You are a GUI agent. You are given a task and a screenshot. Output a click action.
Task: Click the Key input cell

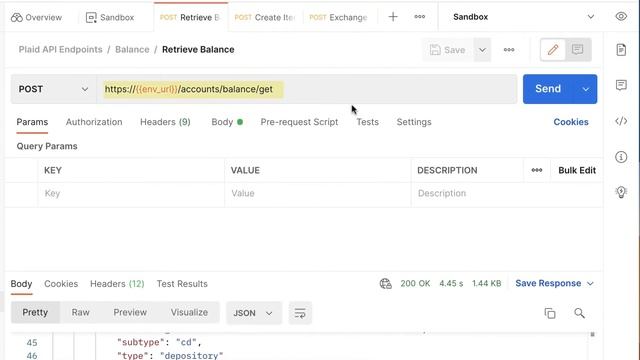coord(131,193)
